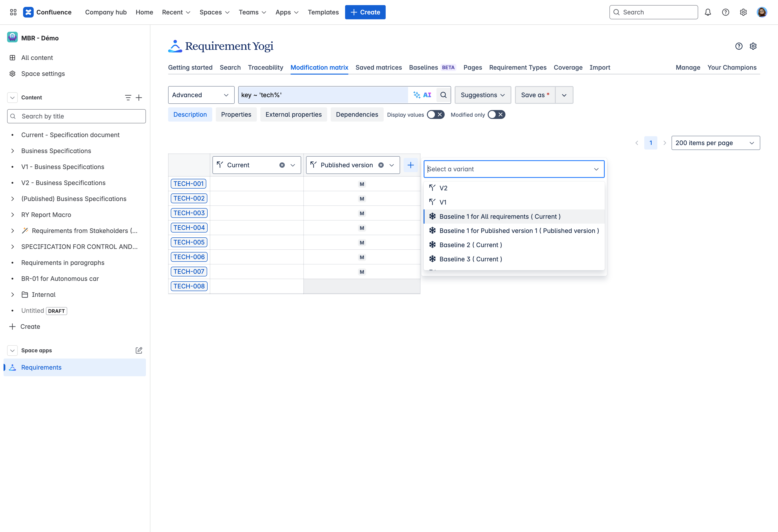
Task: Open the 200 items per page selector
Action: [715, 143]
